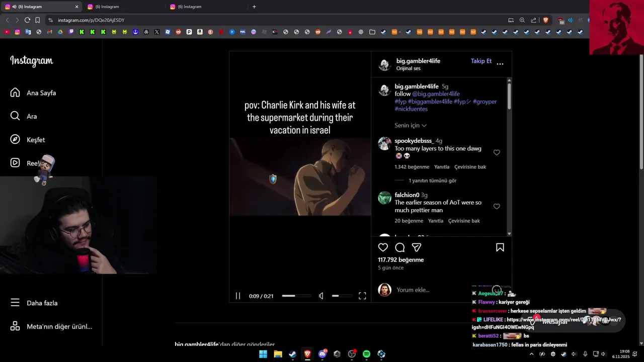This screenshot has height=362, width=644.
Task: Open Ara search in sidebar
Action: [24, 116]
